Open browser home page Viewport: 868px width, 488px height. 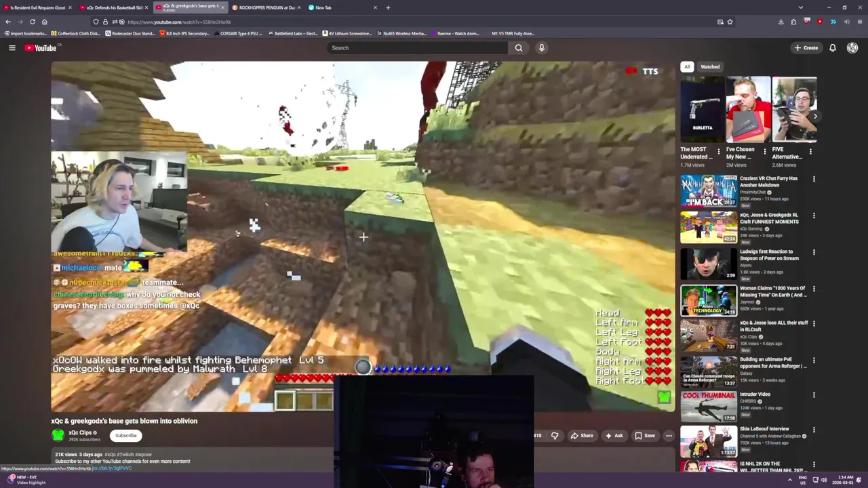(x=44, y=22)
